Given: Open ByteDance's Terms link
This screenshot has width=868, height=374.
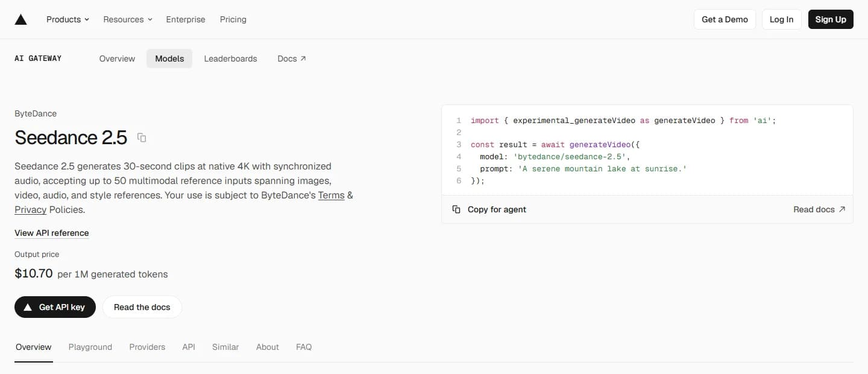Looking at the screenshot, I should tap(331, 195).
